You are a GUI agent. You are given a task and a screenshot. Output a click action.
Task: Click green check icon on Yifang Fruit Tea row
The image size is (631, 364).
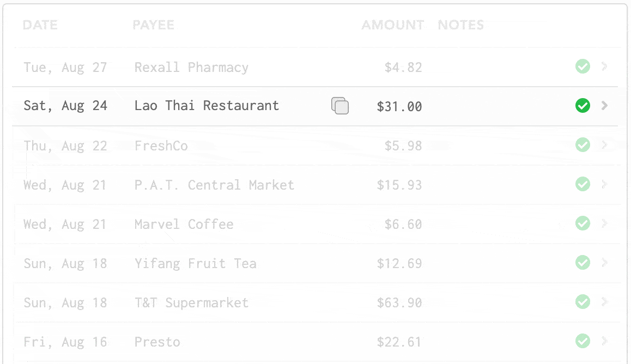tap(583, 263)
